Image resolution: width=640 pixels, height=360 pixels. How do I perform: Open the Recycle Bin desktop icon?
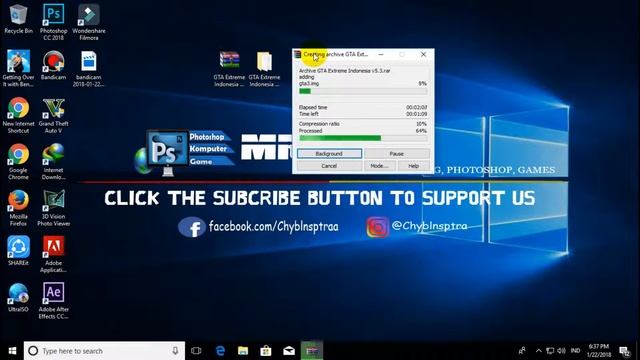tap(18, 19)
